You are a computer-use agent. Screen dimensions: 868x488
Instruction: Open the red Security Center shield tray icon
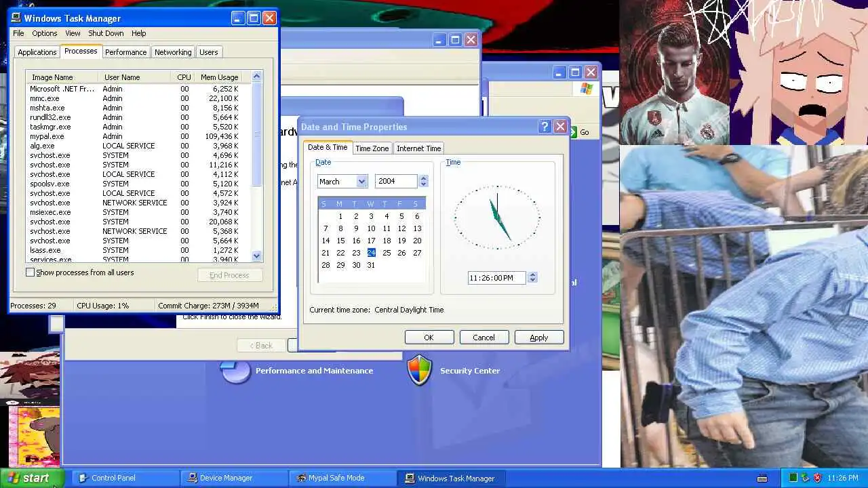[x=817, y=478]
